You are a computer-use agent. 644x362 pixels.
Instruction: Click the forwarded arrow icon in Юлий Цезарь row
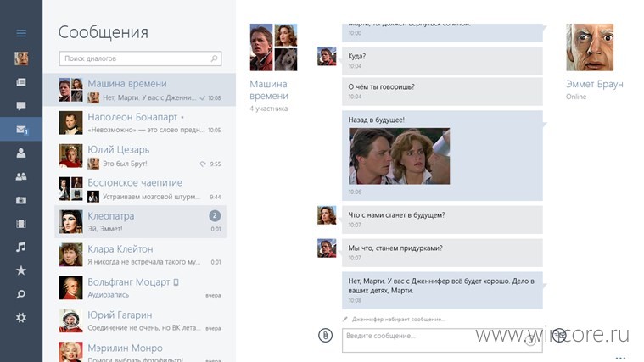click(x=203, y=164)
